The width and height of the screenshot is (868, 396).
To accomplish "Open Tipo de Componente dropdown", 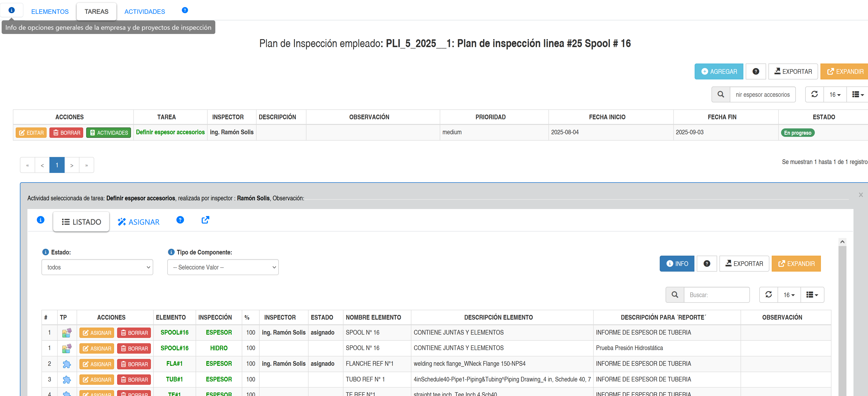I will coord(223,267).
